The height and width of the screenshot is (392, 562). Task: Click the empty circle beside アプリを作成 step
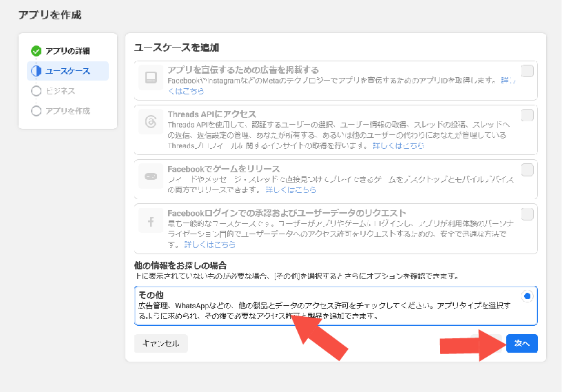coord(37,111)
